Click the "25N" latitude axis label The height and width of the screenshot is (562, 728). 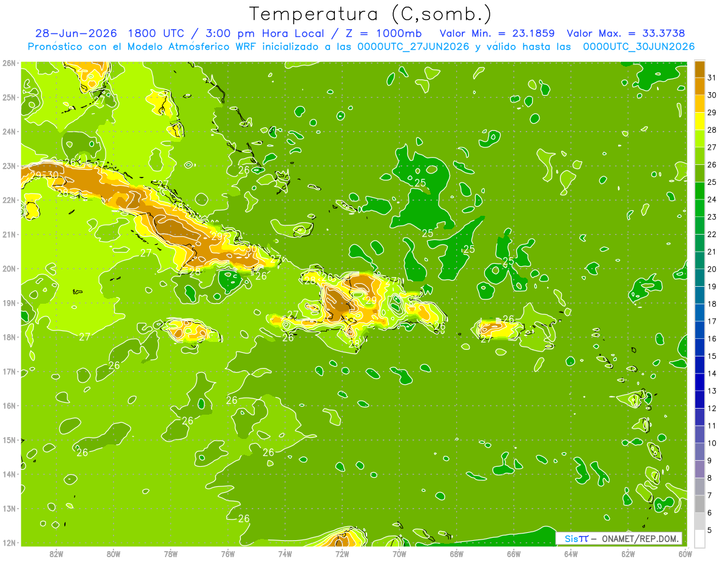[8, 97]
